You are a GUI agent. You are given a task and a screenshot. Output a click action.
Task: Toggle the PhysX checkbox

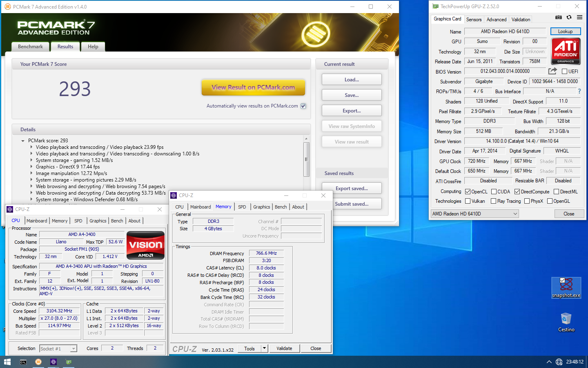click(527, 201)
